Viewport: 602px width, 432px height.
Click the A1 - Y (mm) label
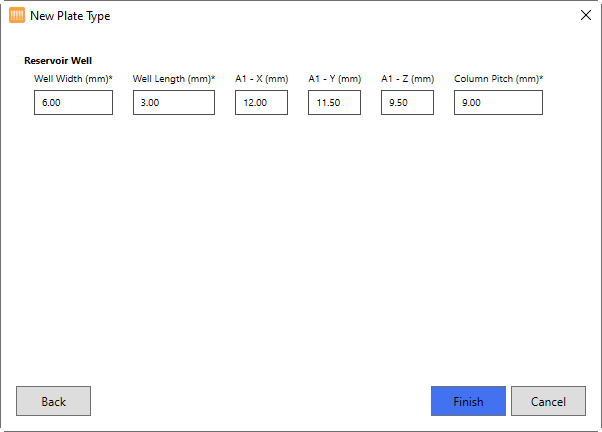(x=334, y=79)
